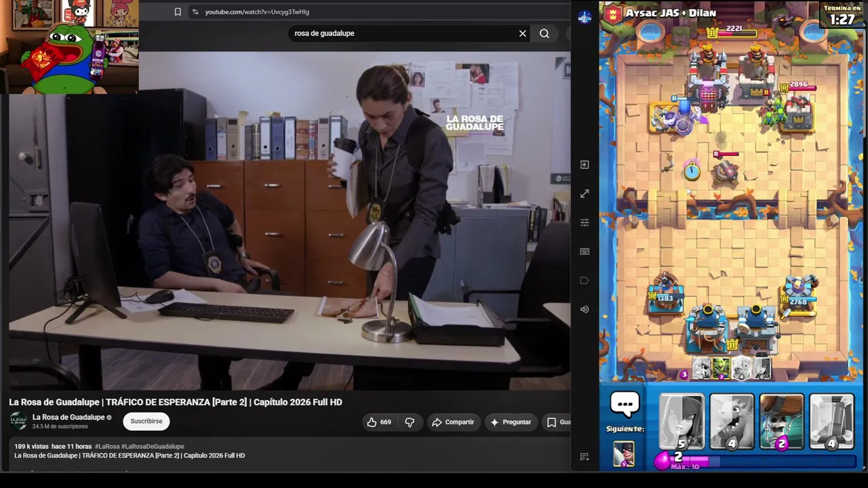Select the hooded assassin card costing 5 elixir
868x488 pixels.
(x=682, y=422)
